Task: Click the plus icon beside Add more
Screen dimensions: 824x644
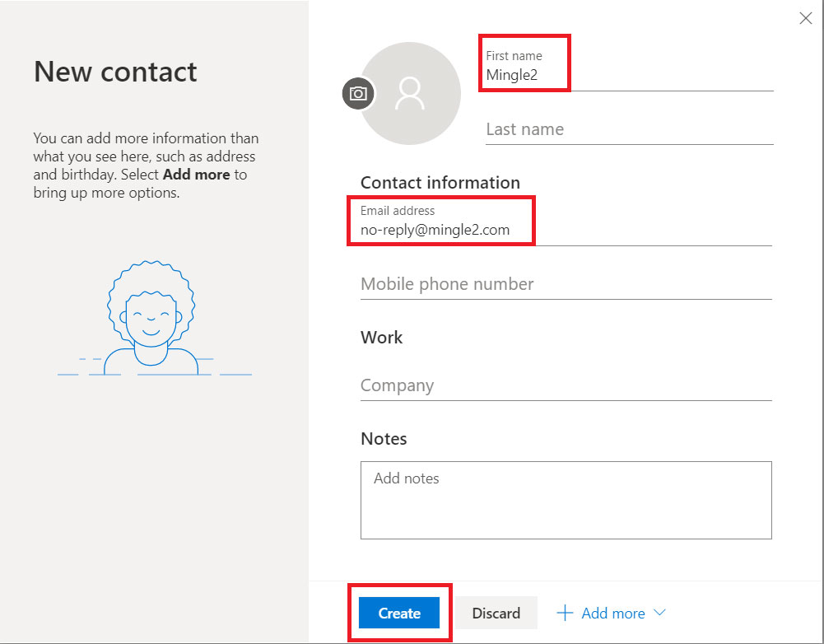Action: [x=565, y=613]
